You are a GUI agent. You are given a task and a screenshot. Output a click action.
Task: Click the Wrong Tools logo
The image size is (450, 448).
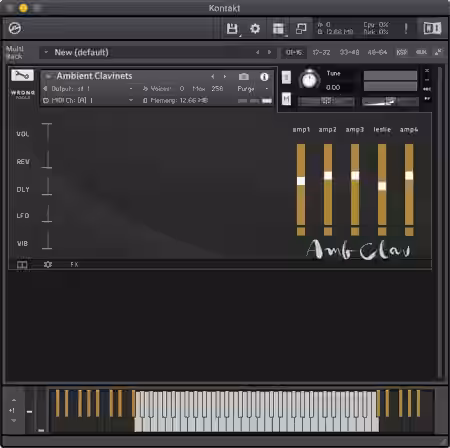coord(23,94)
